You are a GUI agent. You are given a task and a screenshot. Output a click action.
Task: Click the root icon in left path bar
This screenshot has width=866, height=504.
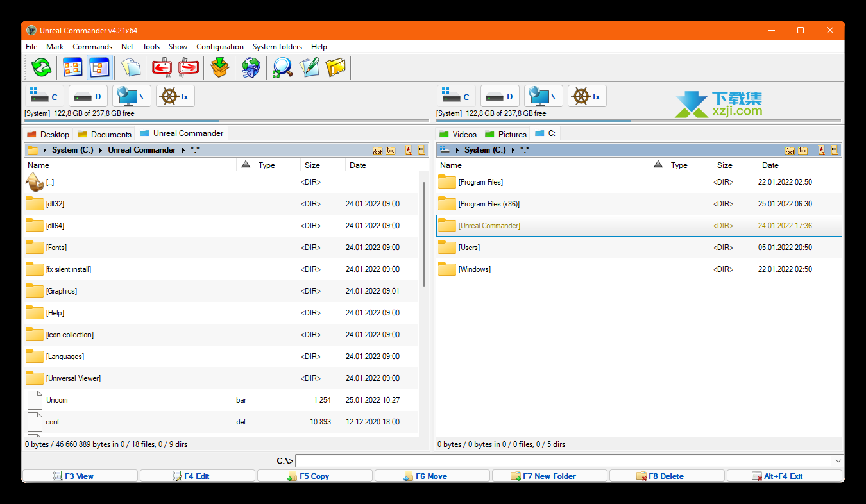(x=378, y=150)
